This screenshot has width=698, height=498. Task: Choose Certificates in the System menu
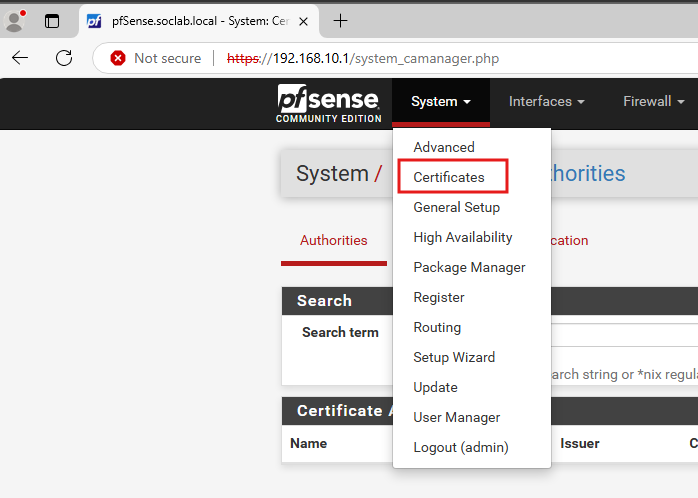click(x=449, y=177)
